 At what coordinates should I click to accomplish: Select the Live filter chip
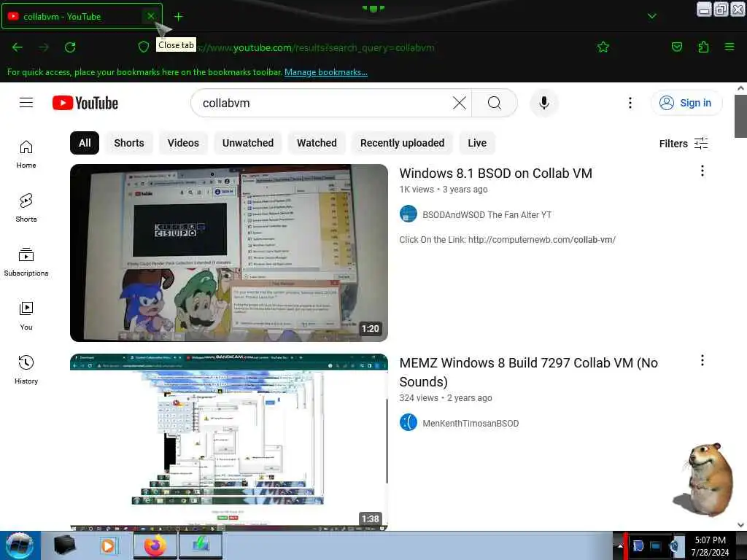(477, 143)
